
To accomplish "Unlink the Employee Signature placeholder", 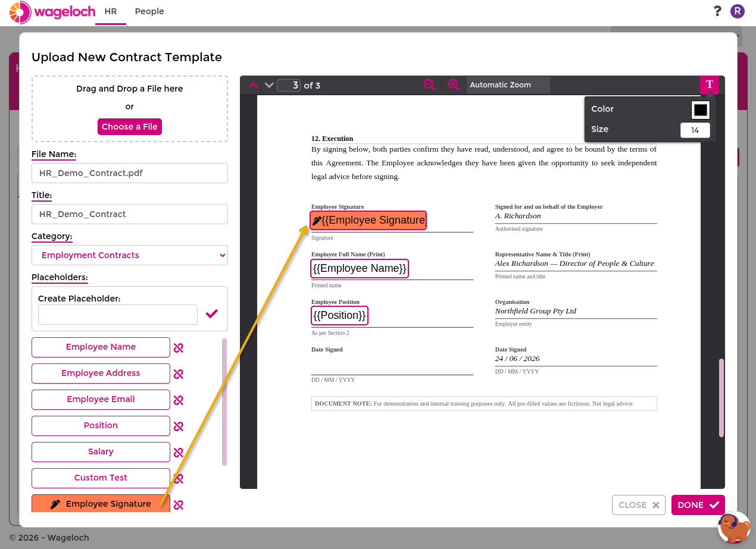I will (178, 505).
